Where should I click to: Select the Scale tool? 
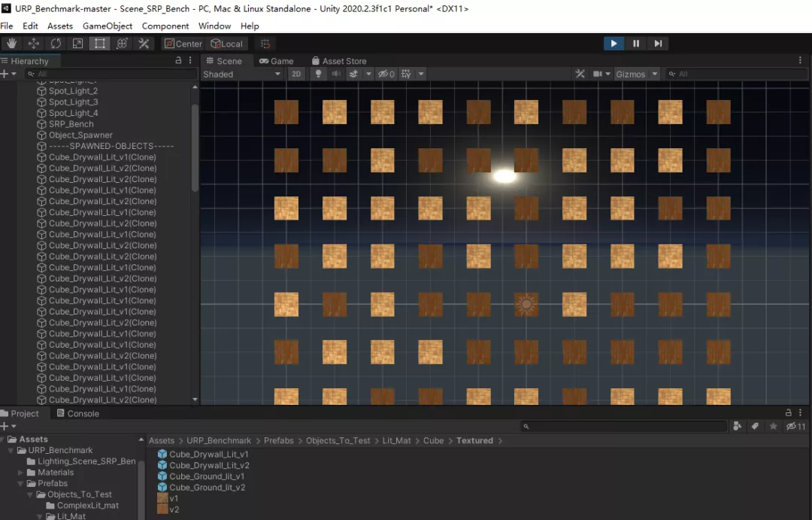[x=77, y=44]
